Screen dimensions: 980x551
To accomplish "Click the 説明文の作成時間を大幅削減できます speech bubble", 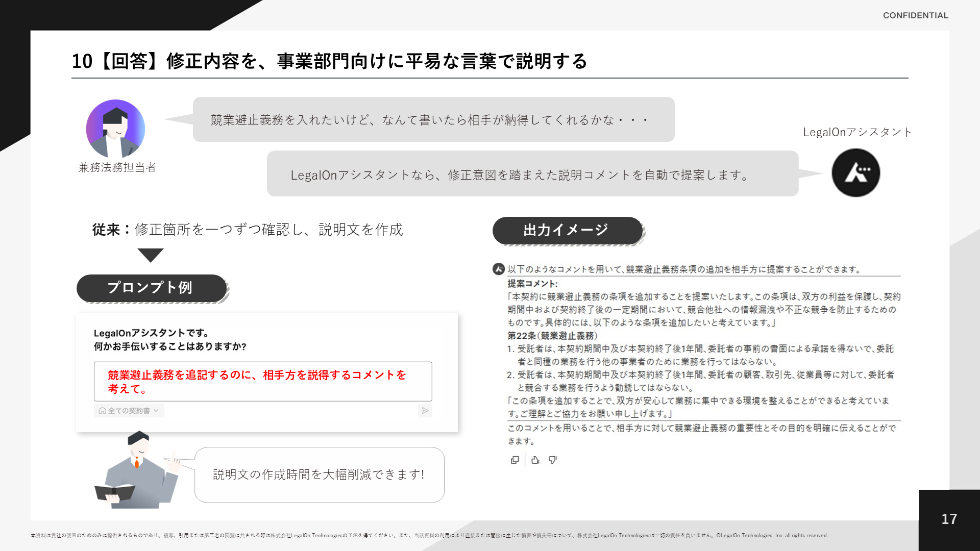I will click(319, 474).
